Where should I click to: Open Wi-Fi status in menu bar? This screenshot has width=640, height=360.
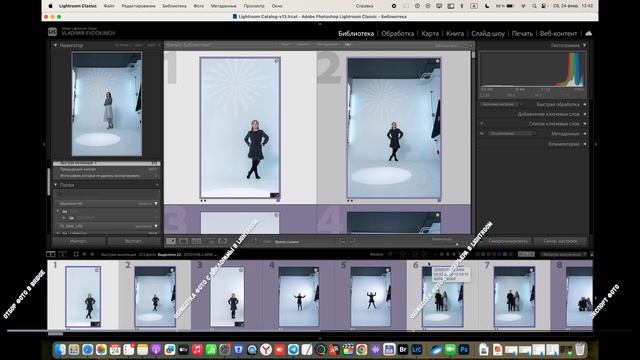click(524, 6)
